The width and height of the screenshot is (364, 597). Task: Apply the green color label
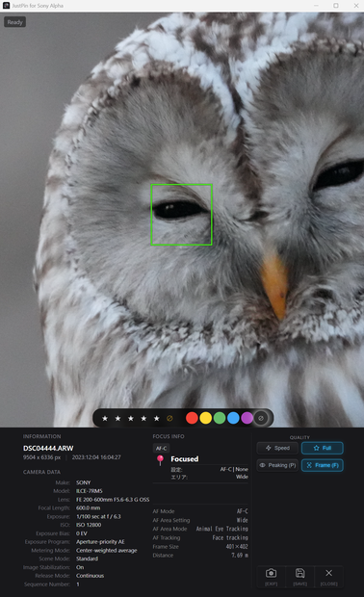(x=220, y=418)
